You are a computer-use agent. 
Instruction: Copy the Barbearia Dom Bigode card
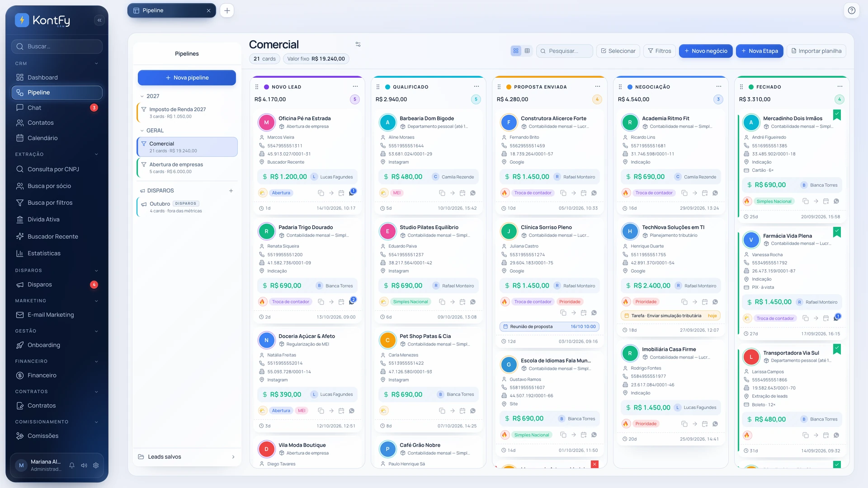(x=442, y=193)
